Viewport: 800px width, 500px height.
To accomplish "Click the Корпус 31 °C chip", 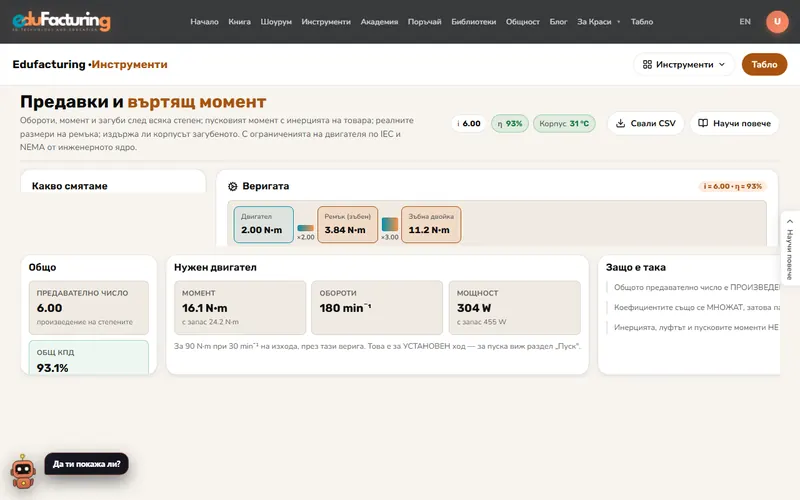I will point(564,123).
